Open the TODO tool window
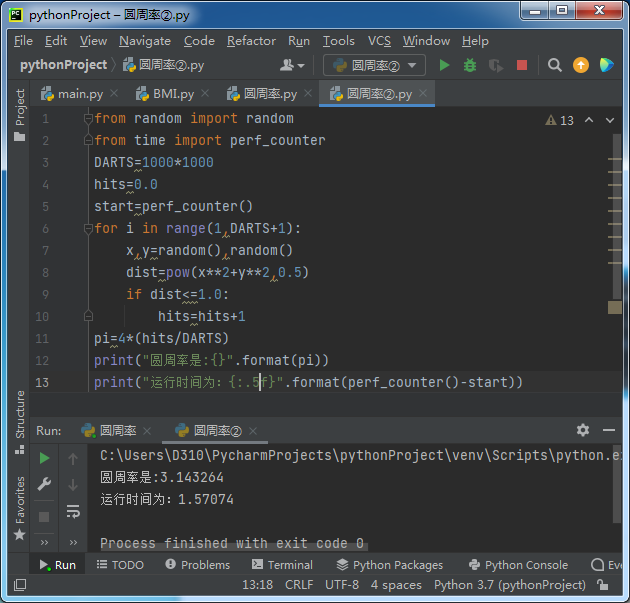Image resolution: width=630 pixels, height=603 pixels. tap(120, 564)
